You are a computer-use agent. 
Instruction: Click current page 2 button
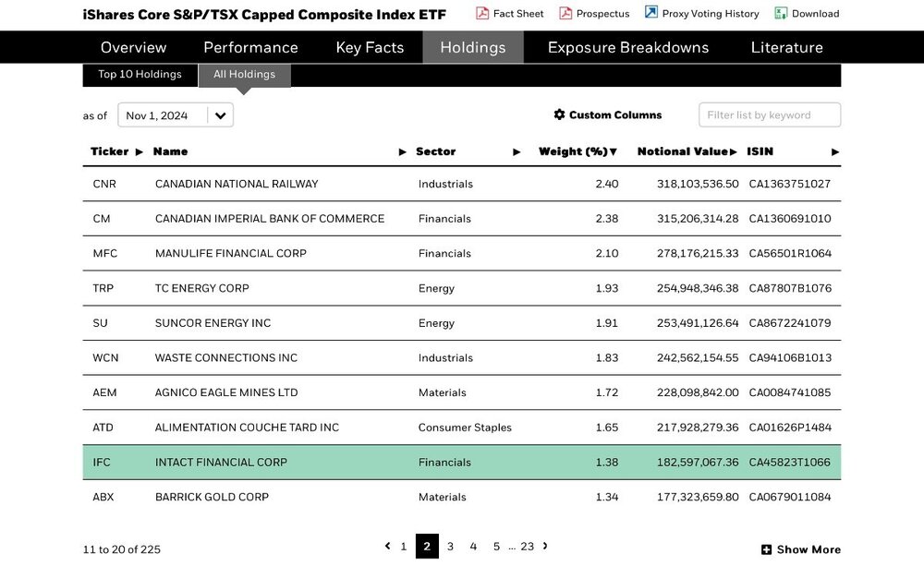(x=427, y=546)
